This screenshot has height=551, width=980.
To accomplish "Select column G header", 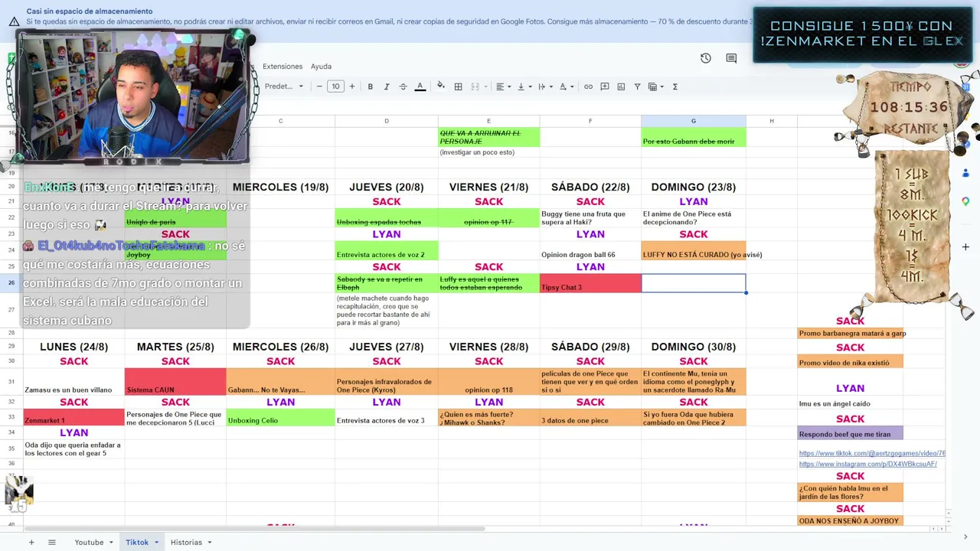I will 694,121.
